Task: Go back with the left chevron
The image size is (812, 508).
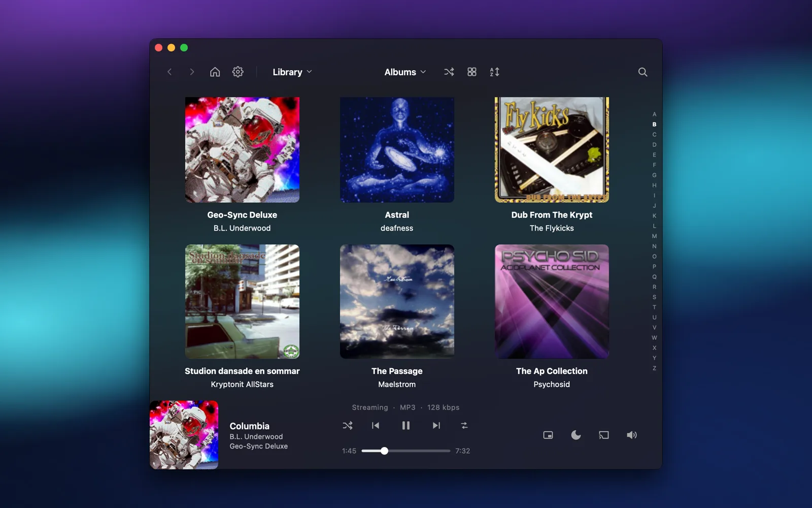Action: 170,72
